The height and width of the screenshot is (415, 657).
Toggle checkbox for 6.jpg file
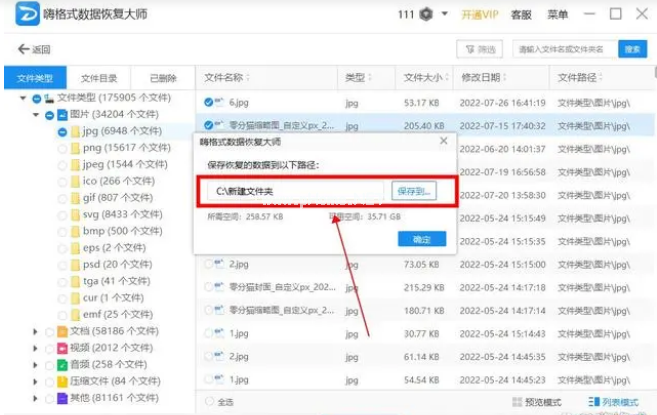(208, 102)
